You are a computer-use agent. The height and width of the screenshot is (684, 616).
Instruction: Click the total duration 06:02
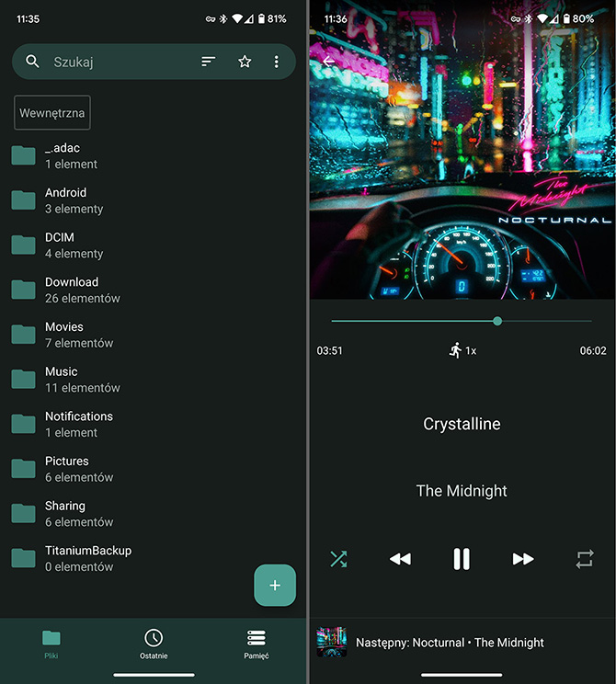(593, 350)
